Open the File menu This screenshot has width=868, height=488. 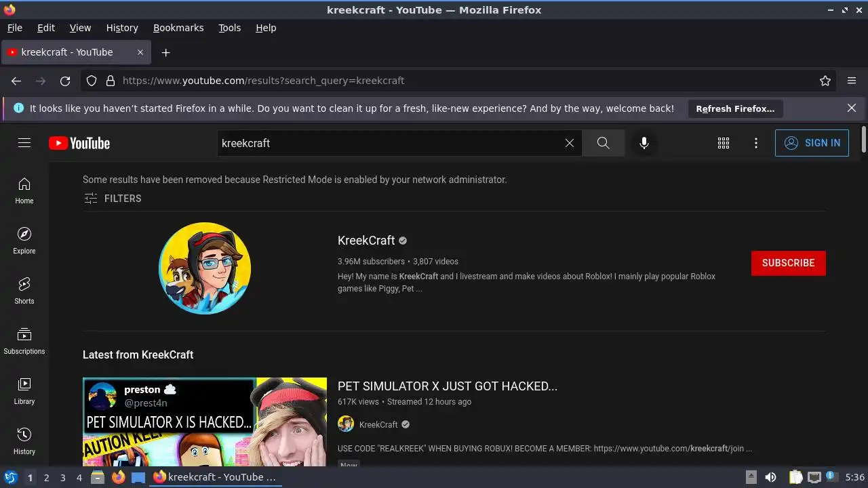[x=14, y=28]
